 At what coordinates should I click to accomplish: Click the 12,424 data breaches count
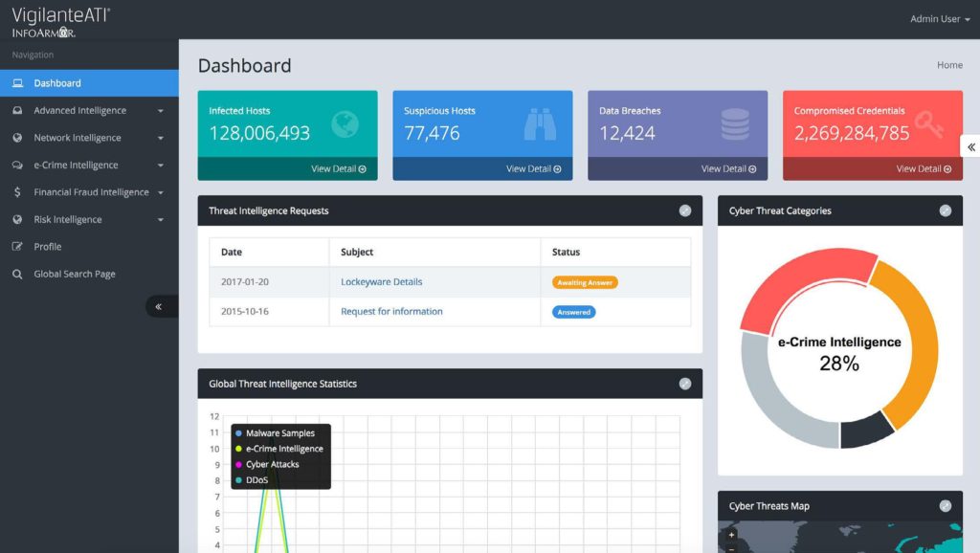tap(627, 133)
